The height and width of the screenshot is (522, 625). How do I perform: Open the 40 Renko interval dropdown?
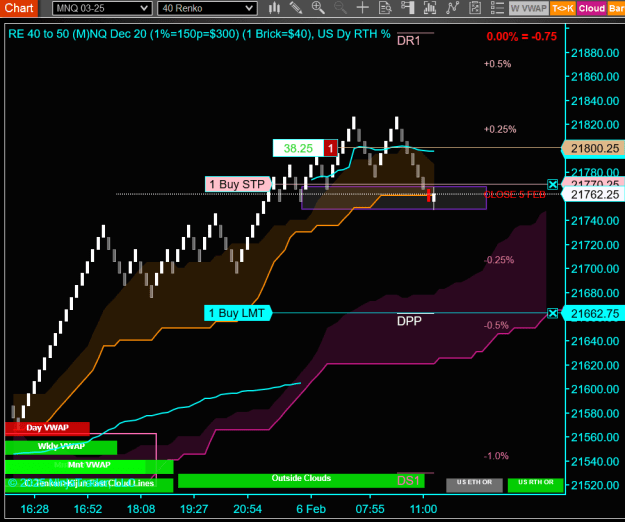207,8
